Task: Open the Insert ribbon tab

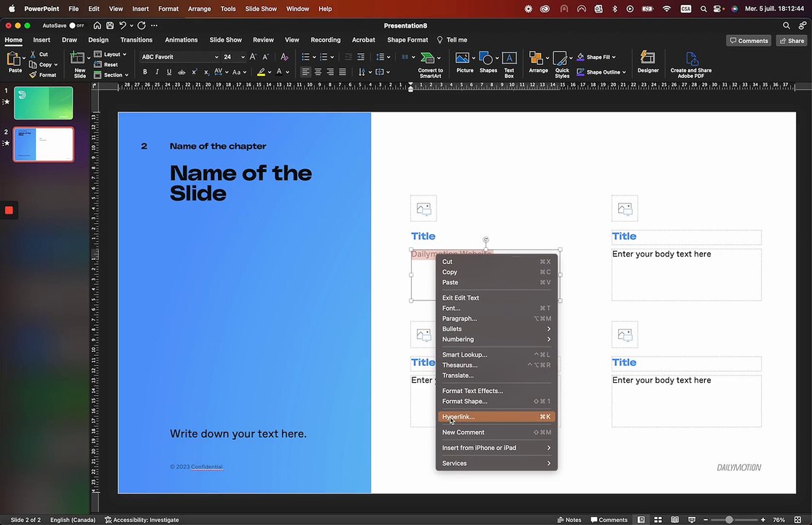Action: pos(42,40)
